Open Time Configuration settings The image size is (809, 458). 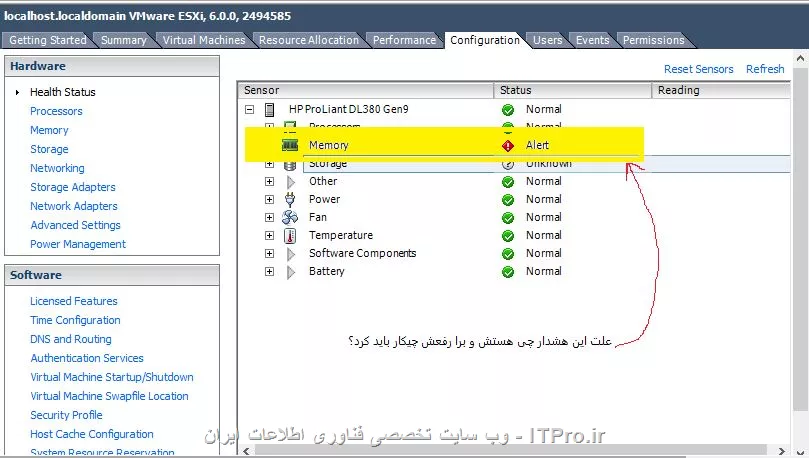[75, 320]
